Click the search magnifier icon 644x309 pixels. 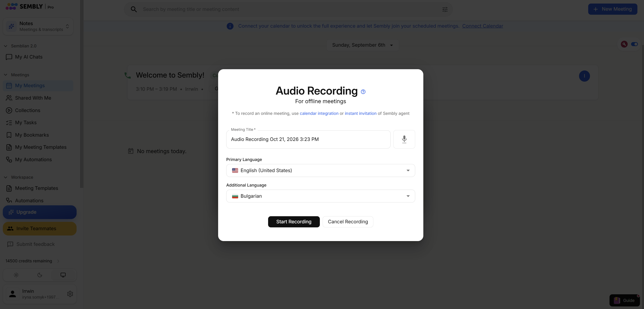(x=134, y=9)
